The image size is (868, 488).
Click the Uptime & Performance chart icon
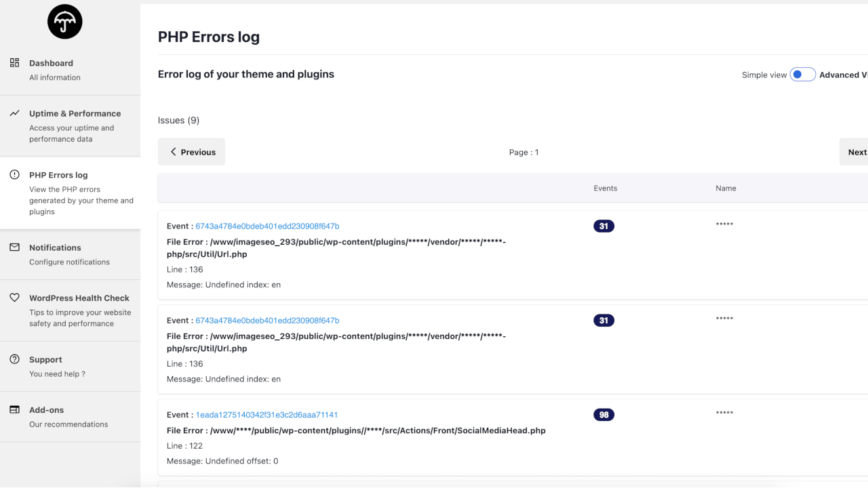click(14, 113)
